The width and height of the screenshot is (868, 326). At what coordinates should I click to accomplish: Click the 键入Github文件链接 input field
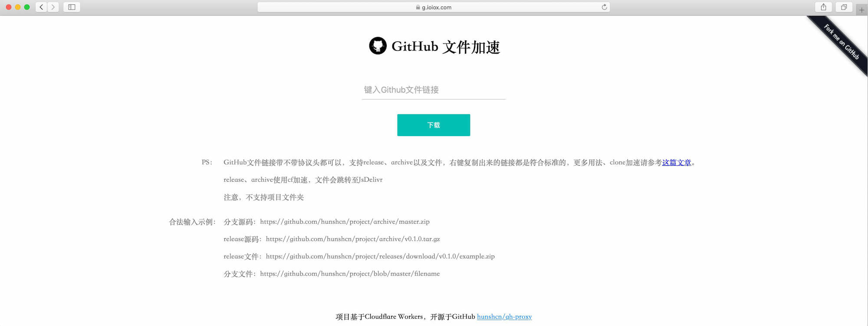(434, 90)
